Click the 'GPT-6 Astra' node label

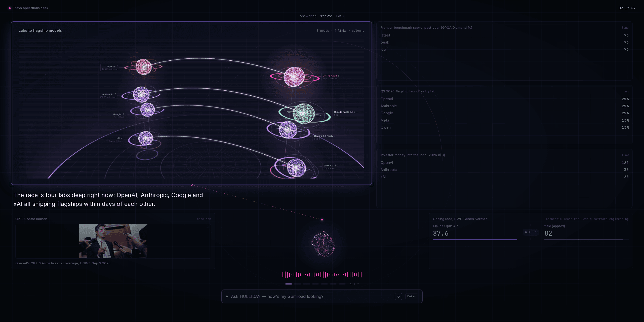coord(330,76)
